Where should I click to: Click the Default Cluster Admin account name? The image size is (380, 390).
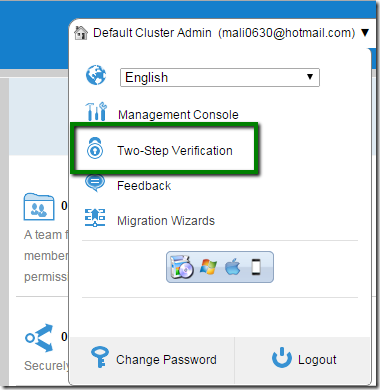pyautogui.click(x=152, y=33)
